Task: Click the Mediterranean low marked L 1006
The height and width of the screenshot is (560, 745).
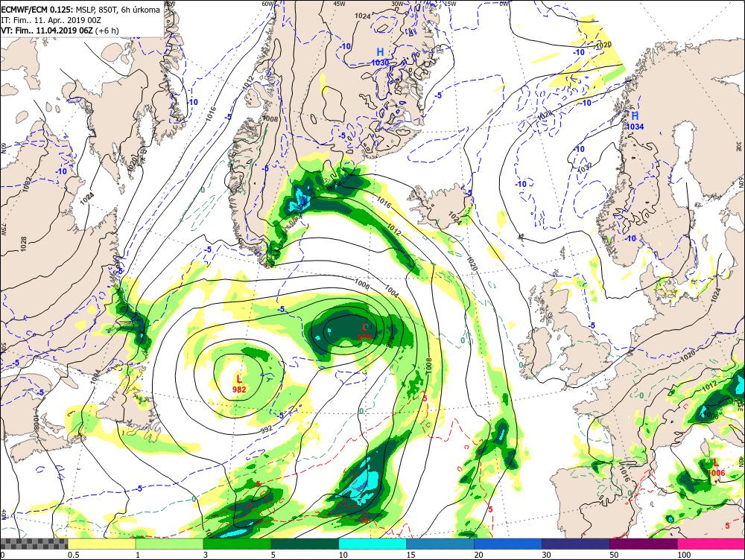Action: point(715,467)
